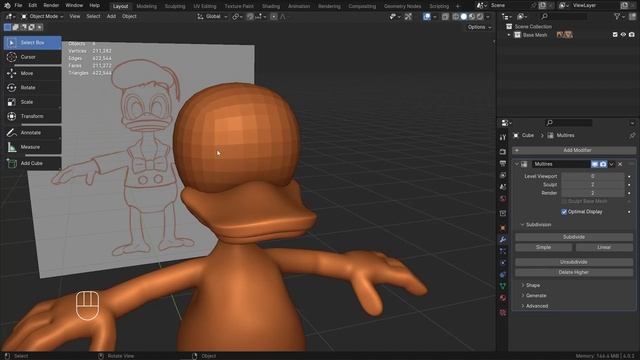Screen dimensions: 640x360
Task: Toggle Base Mesh visibility eye icon
Action: (x=623, y=35)
